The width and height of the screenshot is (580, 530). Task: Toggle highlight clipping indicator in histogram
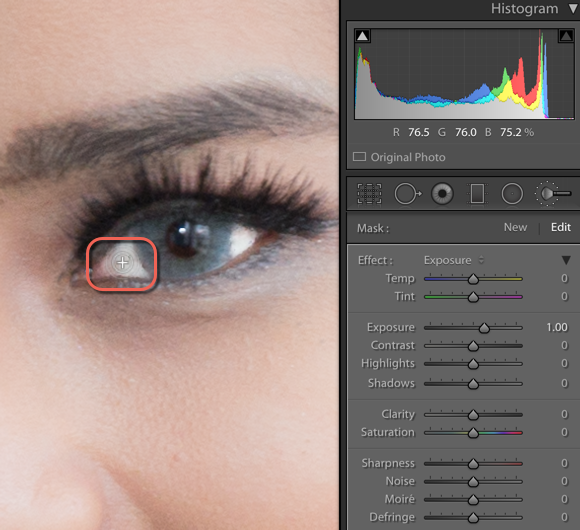click(x=566, y=36)
